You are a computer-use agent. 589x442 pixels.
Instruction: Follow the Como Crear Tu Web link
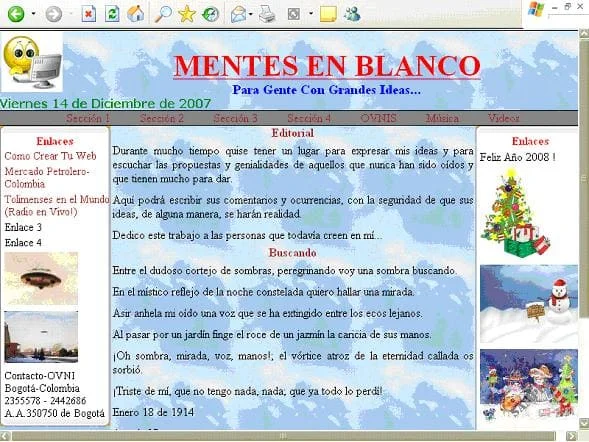pos(50,156)
